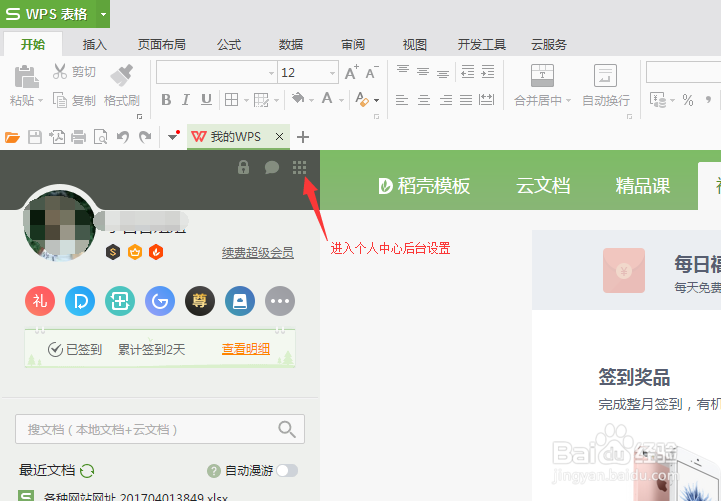Decrease indent icon

tap(468, 72)
